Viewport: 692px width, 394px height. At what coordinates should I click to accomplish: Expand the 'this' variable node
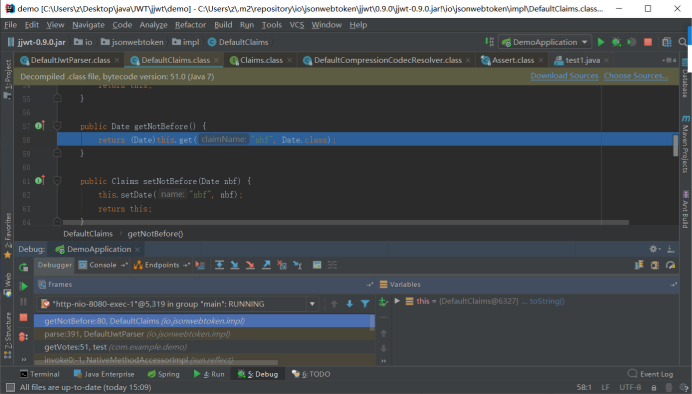[x=397, y=301]
